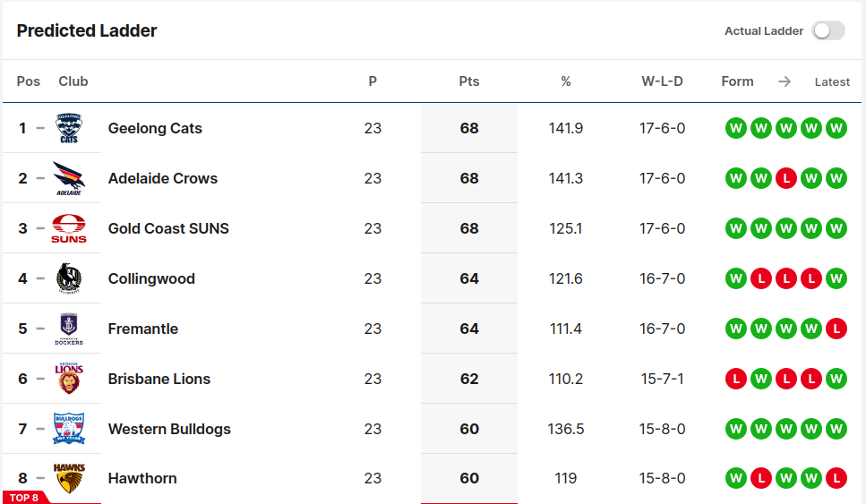866x504 pixels.
Task: Click Geelong Cats' latest form W badge
Action: coord(836,128)
